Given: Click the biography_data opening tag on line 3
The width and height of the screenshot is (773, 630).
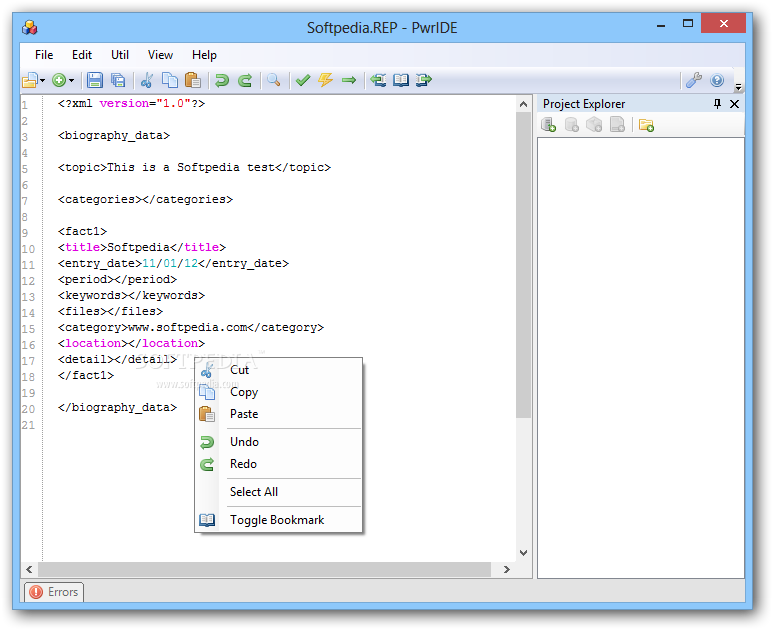Looking at the screenshot, I should click(114, 136).
